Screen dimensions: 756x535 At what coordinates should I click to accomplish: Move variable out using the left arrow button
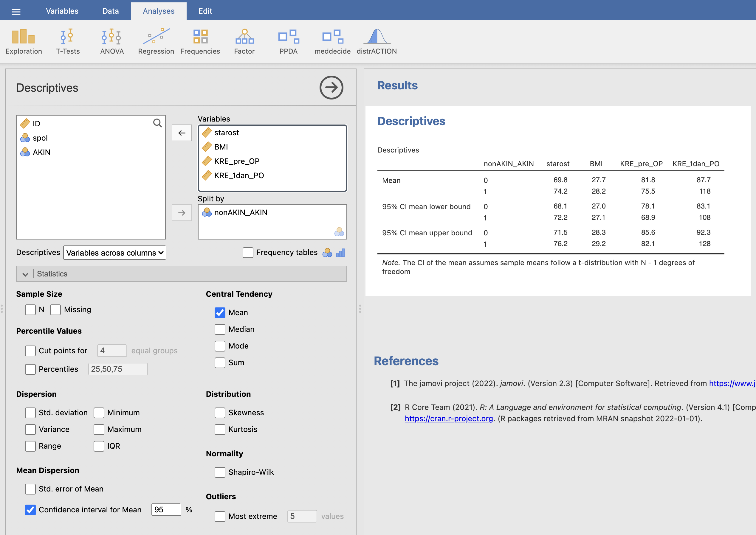(182, 133)
